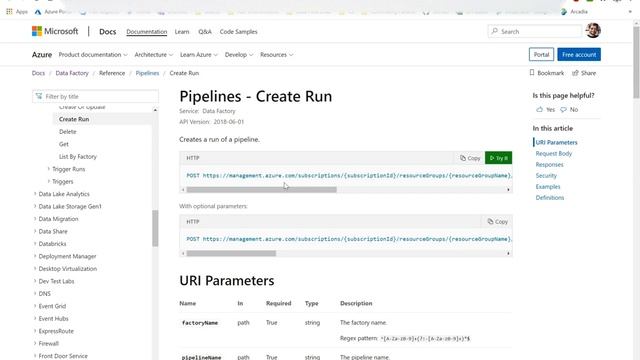Click the green Try It button
Viewport: 640px width, 360px height.
pos(498,158)
